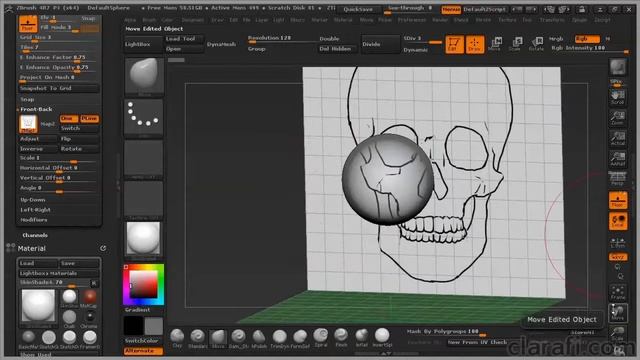Select the InsertSphere brush
The image size is (640, 360).
coord(382,338)
